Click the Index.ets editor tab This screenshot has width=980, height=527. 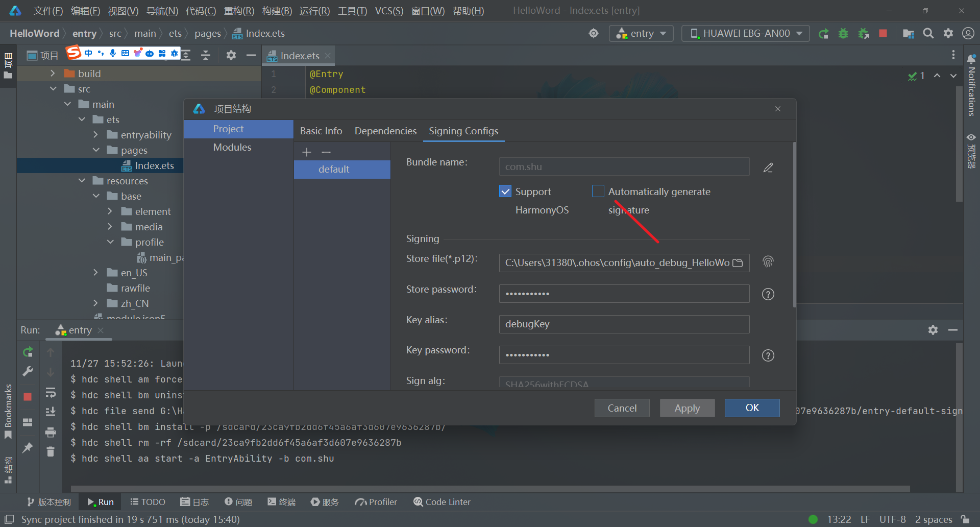[x=299, y=56]
